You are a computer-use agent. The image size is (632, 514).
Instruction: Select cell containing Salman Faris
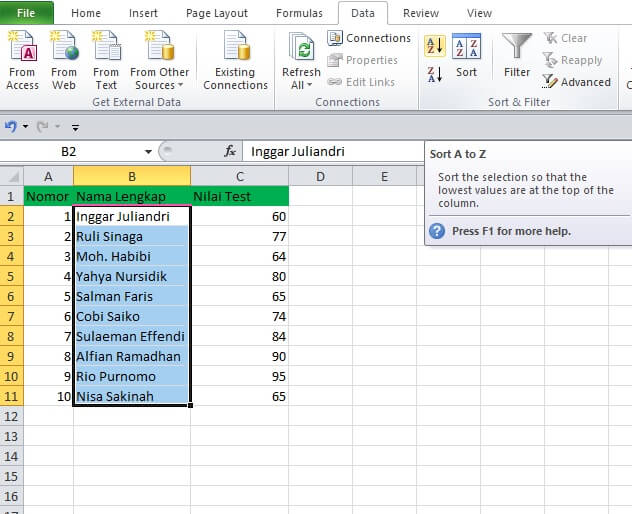pos(132,296)
